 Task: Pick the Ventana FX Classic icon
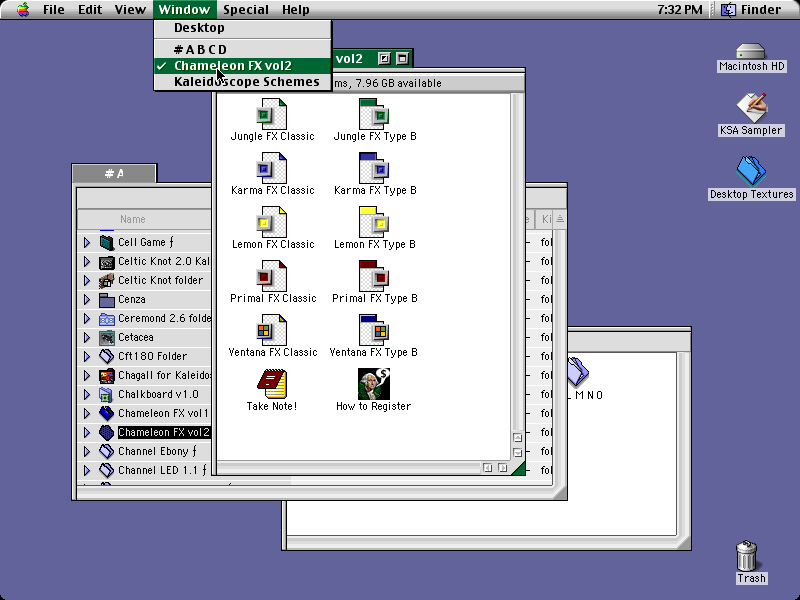point(271,331)
